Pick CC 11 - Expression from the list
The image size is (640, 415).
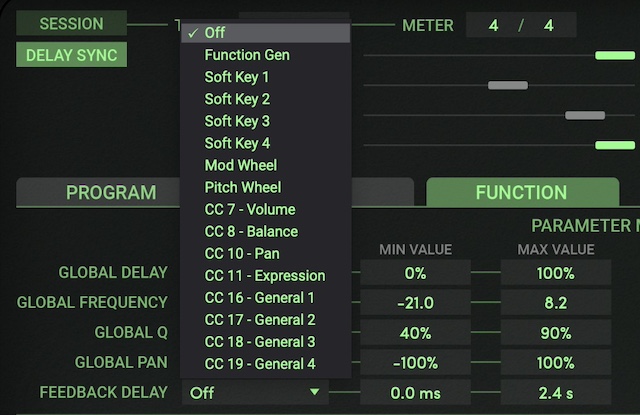click(x=265, y=276)
